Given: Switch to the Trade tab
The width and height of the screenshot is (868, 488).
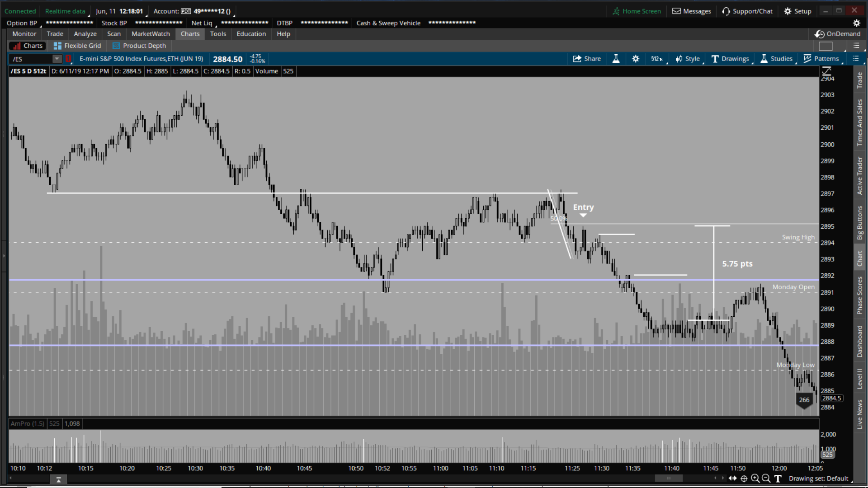Looking at the screenshot, I should [55, 34].
